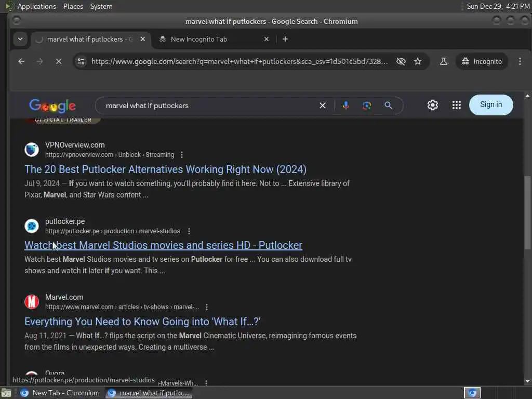Bookmark this page with the star
The width and height of the screenshot is (532, 399).
tap(418, 61)
